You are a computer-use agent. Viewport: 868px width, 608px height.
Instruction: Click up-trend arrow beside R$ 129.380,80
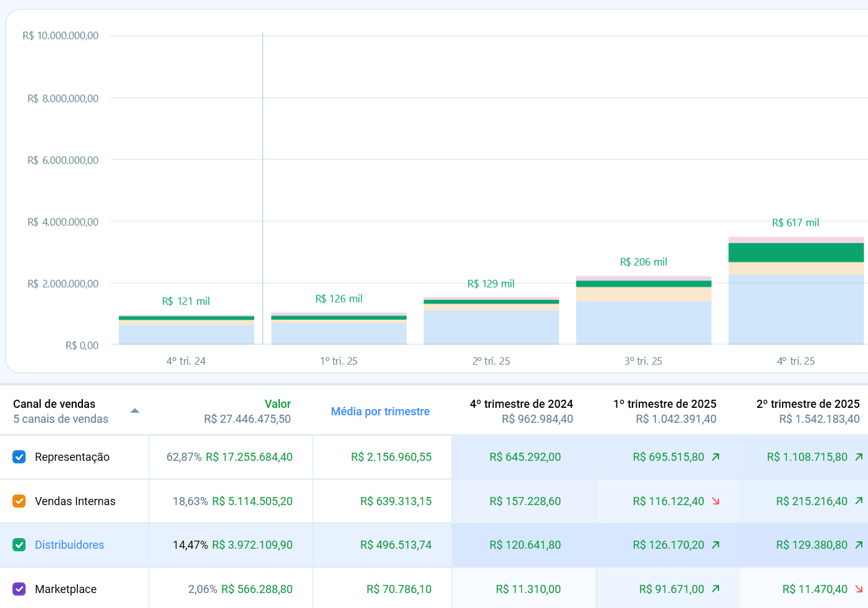pos(859,545)
